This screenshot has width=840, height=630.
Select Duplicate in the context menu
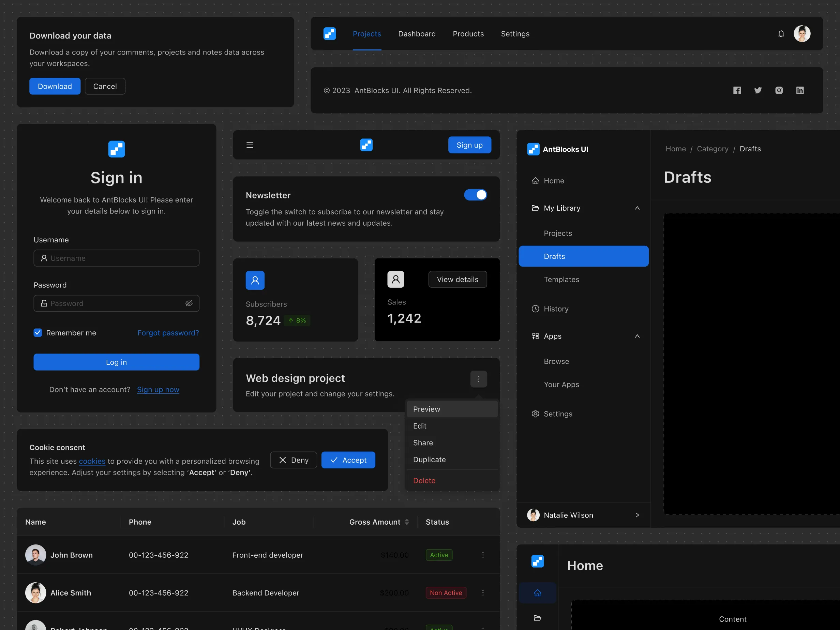pyautogui.click(x=429, y=460)
